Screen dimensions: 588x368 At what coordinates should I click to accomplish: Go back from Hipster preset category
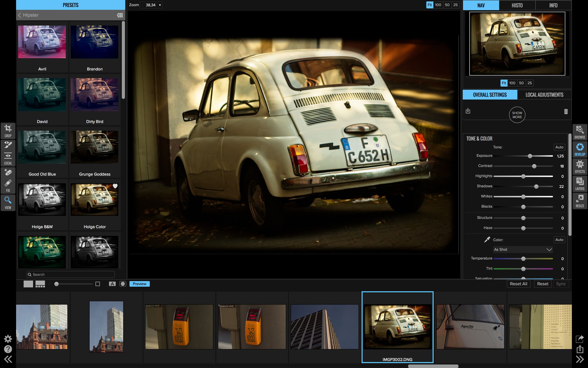point(20,15)
